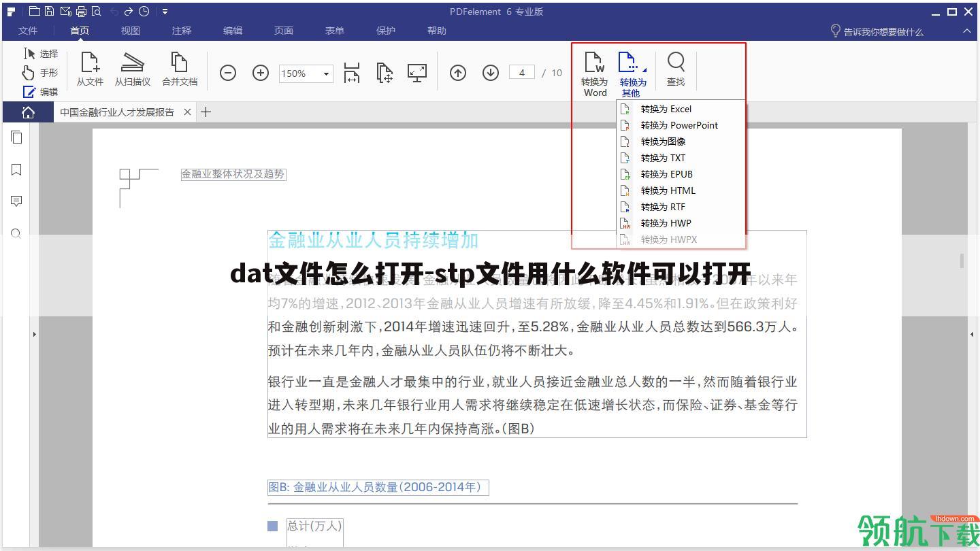Select 转换为 RTF menu entry
This screenshot has width=980, height=551.
click(x=681, y=207)
